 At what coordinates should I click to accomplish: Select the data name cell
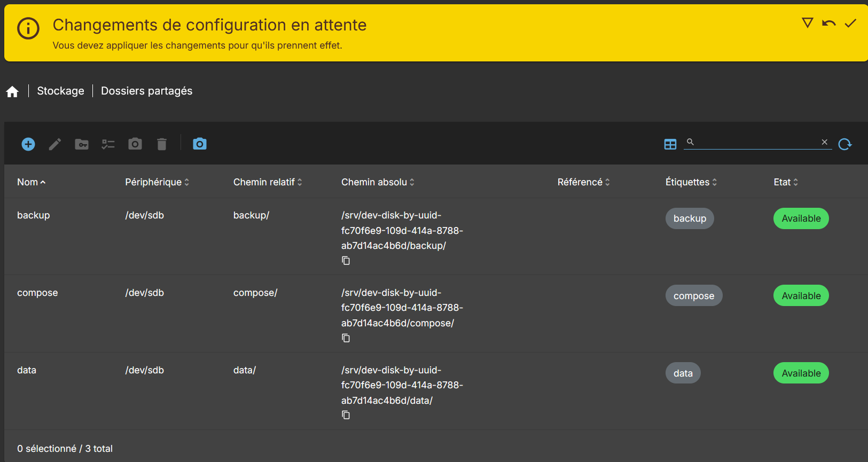click(x=27, y=370)
